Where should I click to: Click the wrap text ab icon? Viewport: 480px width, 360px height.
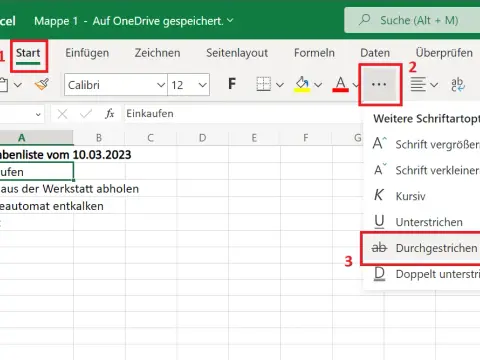click(x=458, y=85)
